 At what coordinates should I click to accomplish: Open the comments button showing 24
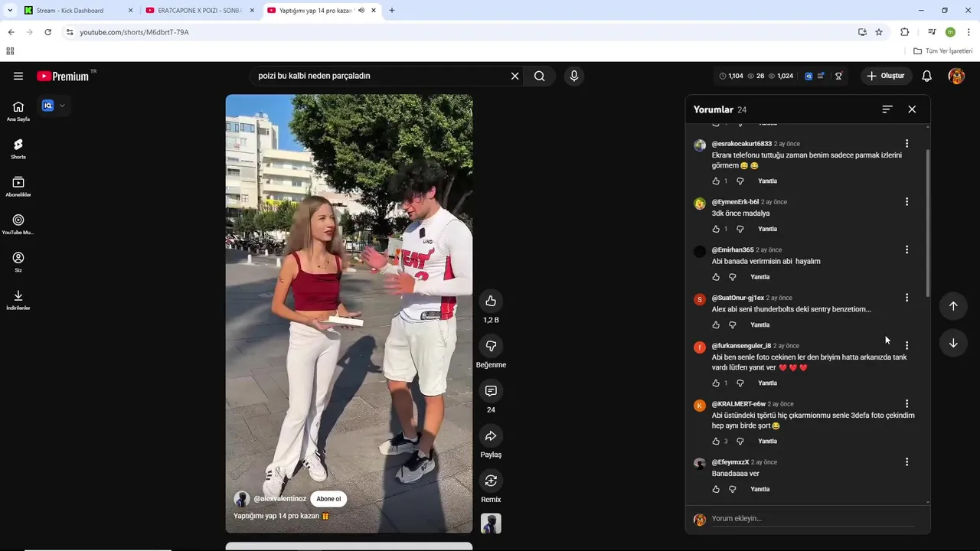[491, 391]
